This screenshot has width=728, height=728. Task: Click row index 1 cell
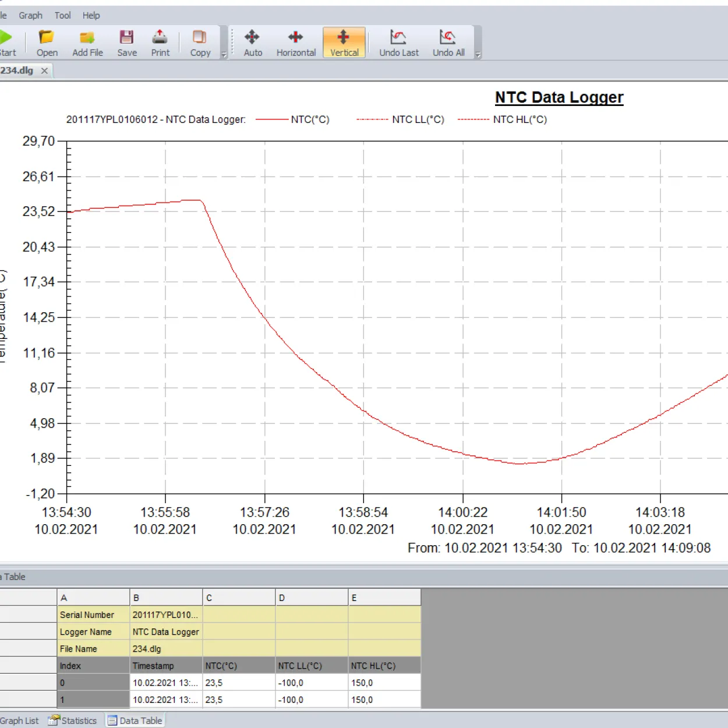coord(93,699)
